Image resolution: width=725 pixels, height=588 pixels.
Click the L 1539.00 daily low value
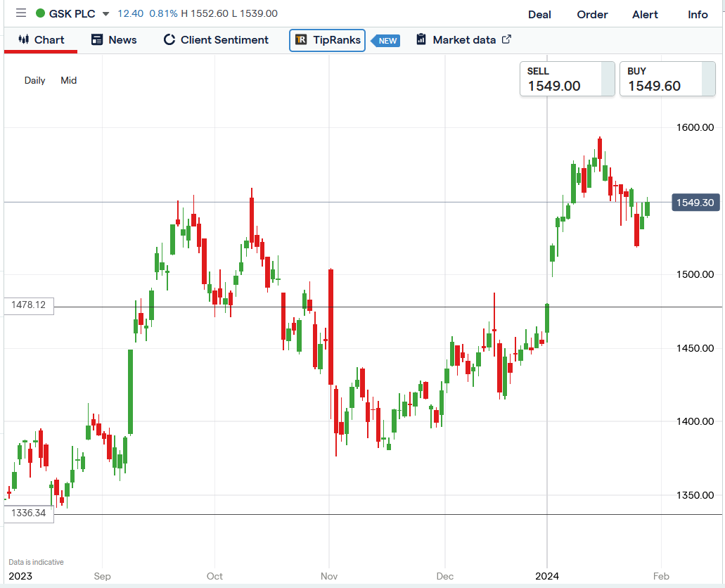pos(255,14)
